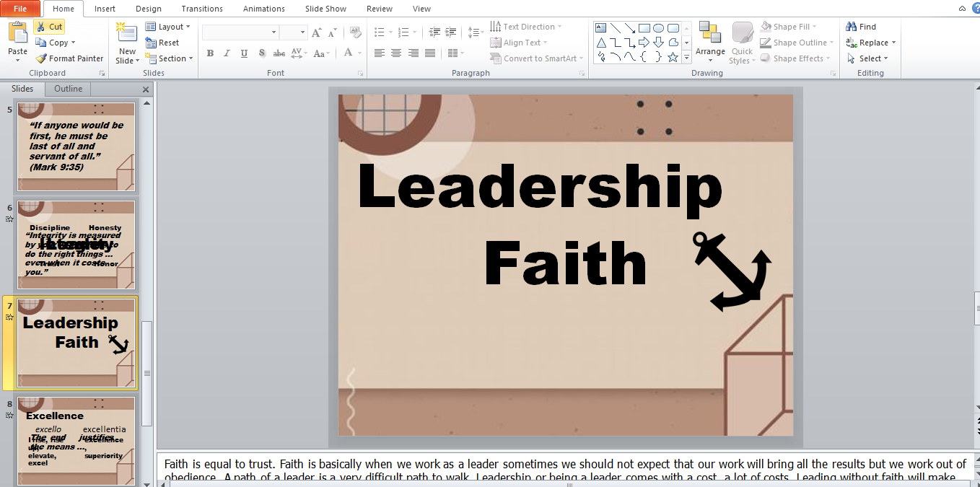Open the Bullets dropdown arrow
The width and height of the screenshot is (980, 487).
(x=390, y=32)
